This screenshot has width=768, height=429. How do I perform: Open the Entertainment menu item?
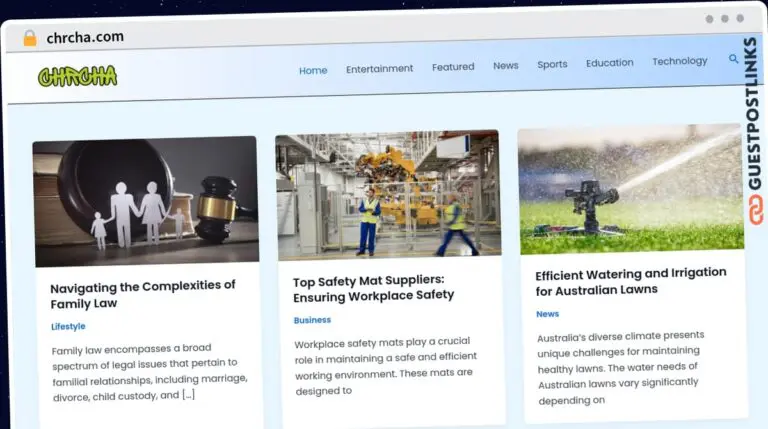click(380, 69)
